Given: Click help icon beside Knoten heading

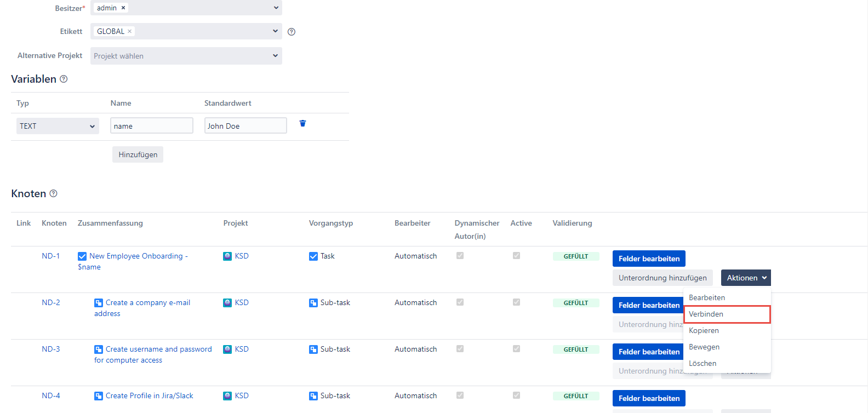Looking at the screenshot, I should click(x=54, y=193).
